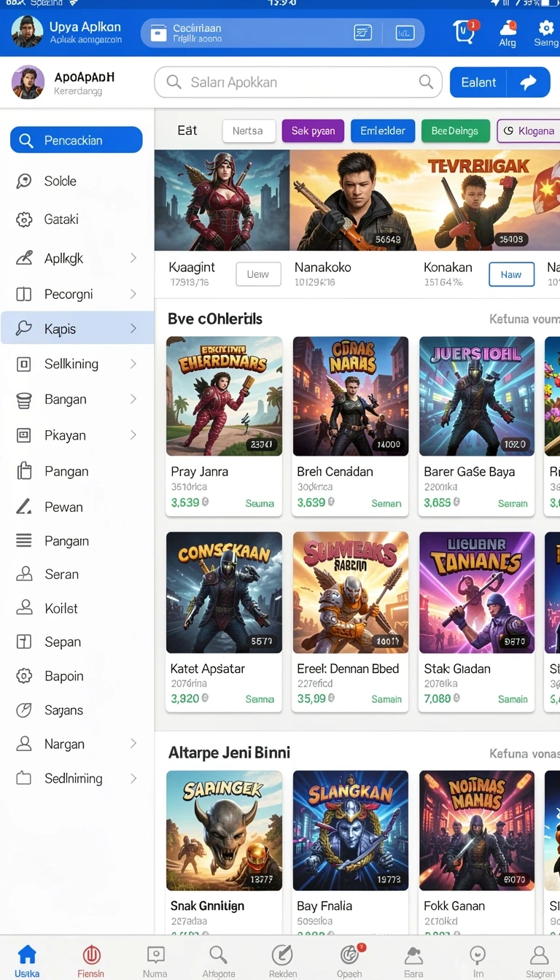The height and width of the screenshot is (980, 560).
Task: Click the Sellkining sidebar icon
Action: [x=24, y=364]
